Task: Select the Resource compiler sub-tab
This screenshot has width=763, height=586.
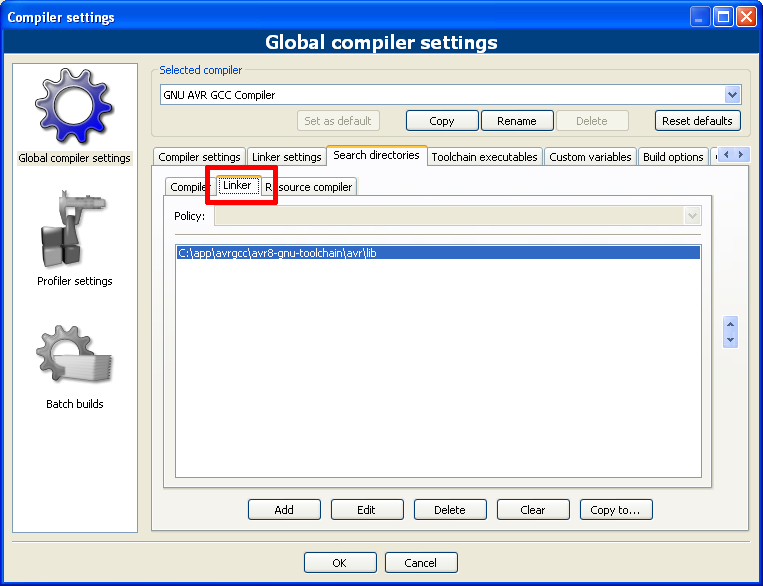Action: click(309, 187)
